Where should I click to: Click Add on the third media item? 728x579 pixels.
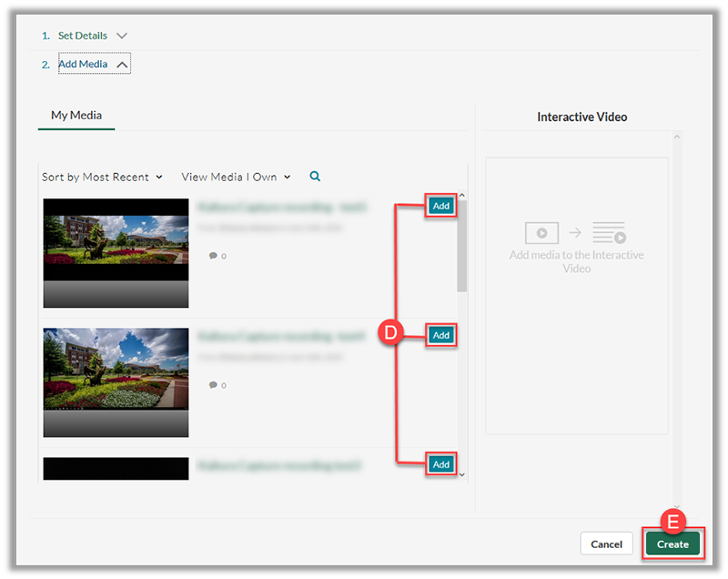click(441, 464)
